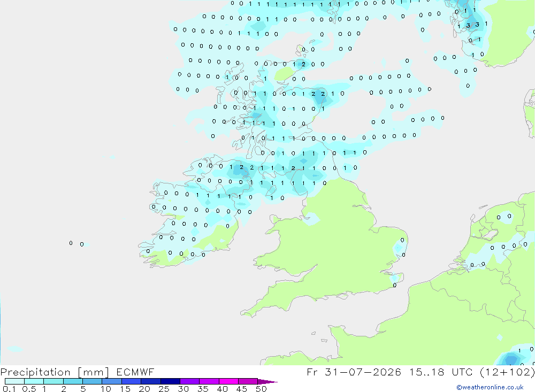Viewport: 535px width, 392px height.
Task: Click the '15..18' time range text
Action: (427, 372)
